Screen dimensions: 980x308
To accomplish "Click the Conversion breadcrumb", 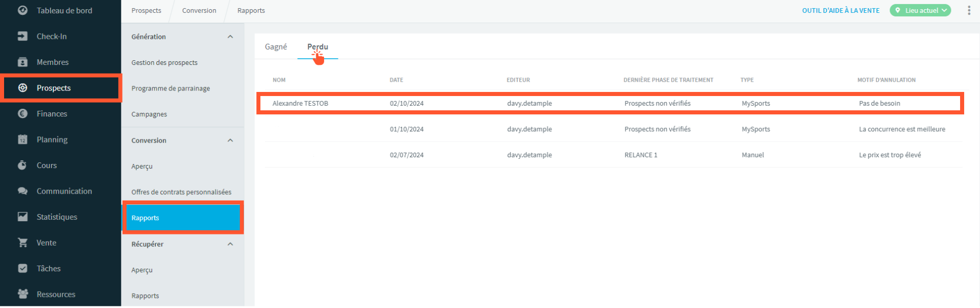I will 199,10.
